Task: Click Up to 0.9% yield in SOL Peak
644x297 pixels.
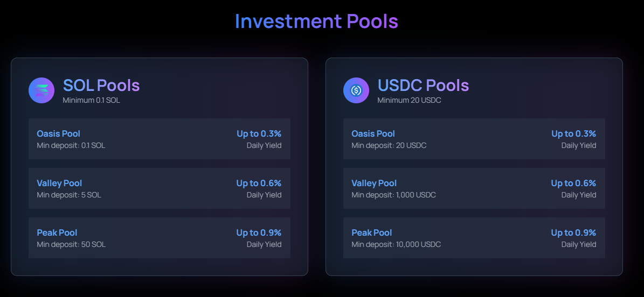Action: pos(259,233)
